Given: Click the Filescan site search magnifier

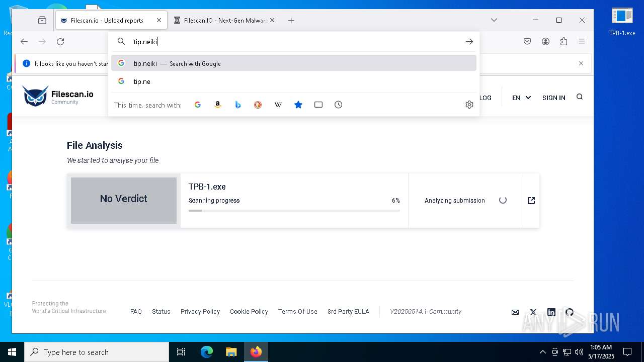Looking at the screenshot, I should 580,97.
